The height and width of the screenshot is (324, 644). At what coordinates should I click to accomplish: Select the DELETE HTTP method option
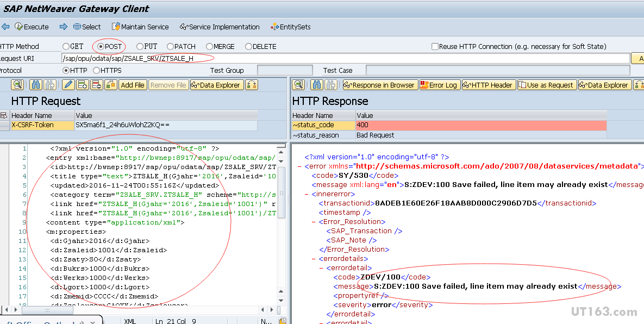tap(249, 47)
